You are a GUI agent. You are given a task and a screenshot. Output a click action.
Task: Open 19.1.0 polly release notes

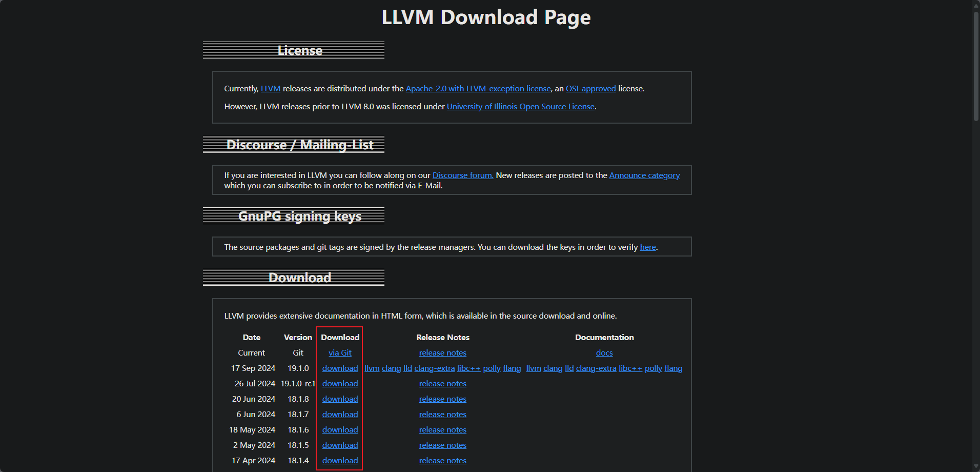(x=492, y=368)
